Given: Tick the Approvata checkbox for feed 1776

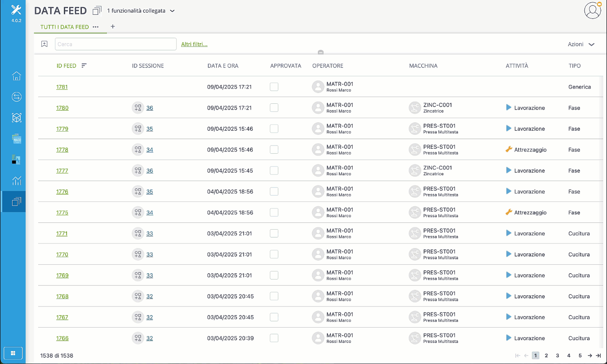Looking at the screenshot, I should pyautogui.click(x=274, y=191).
